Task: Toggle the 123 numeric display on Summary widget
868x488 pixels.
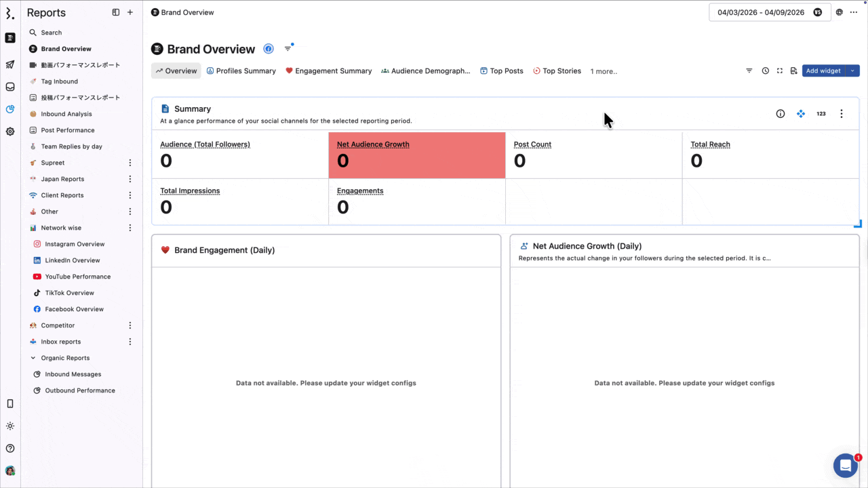Action: coord(821,113)
